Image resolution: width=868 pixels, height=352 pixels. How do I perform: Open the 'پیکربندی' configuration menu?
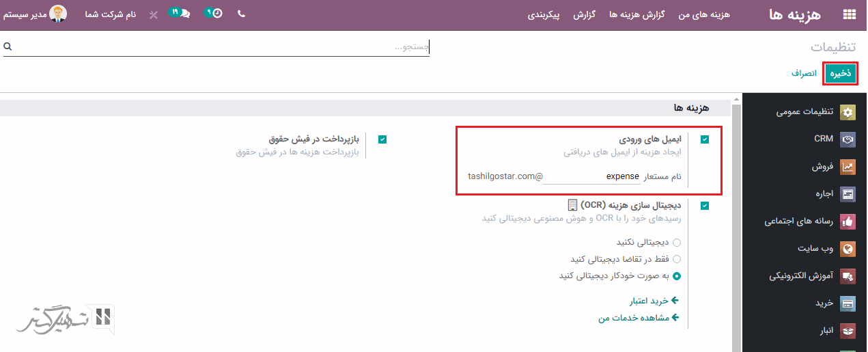(x=544, y=14)
